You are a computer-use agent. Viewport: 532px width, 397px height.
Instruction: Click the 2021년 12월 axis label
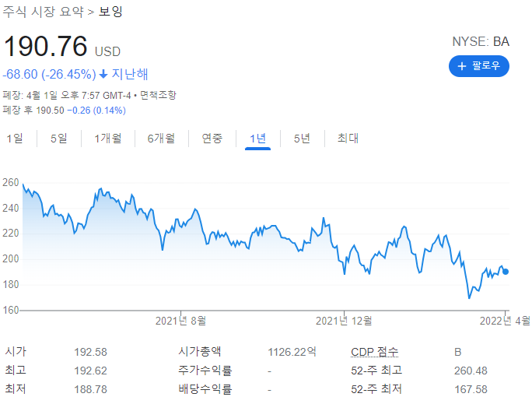click(344, 321)
